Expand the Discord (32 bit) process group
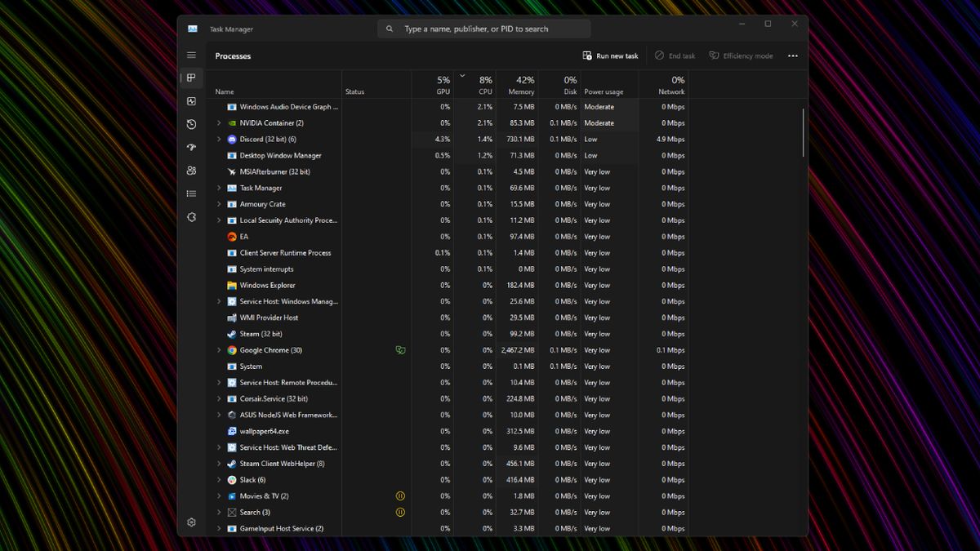This screenshot has width=980, height=551. [x=218, y=139]
